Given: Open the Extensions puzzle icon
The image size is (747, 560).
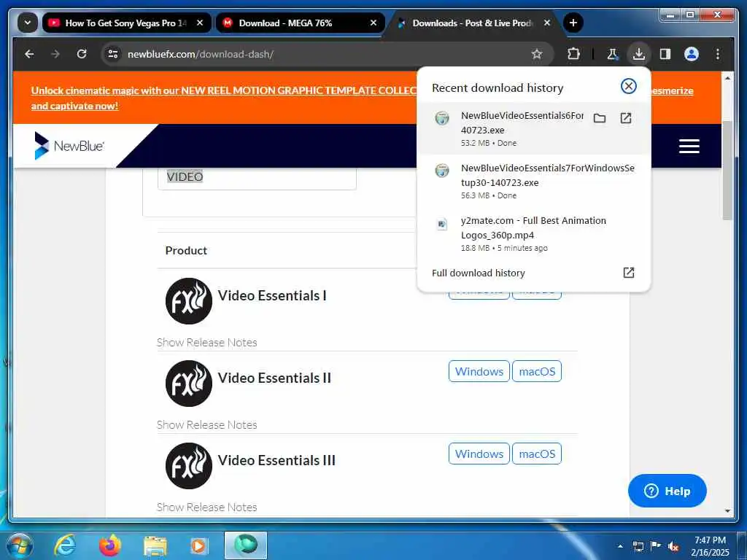Looking at the screenshot, I should click(x=573, y=54).
